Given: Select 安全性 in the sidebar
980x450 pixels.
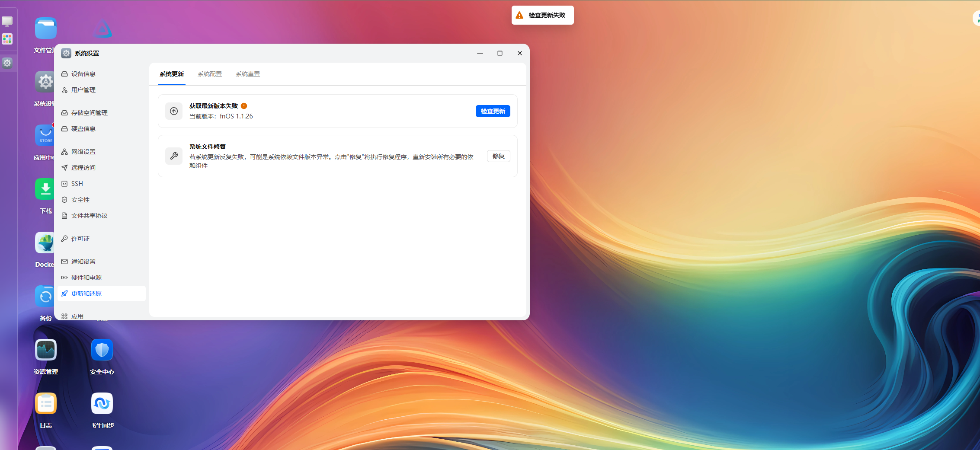Looking at the screenshot, I should 102,200.
